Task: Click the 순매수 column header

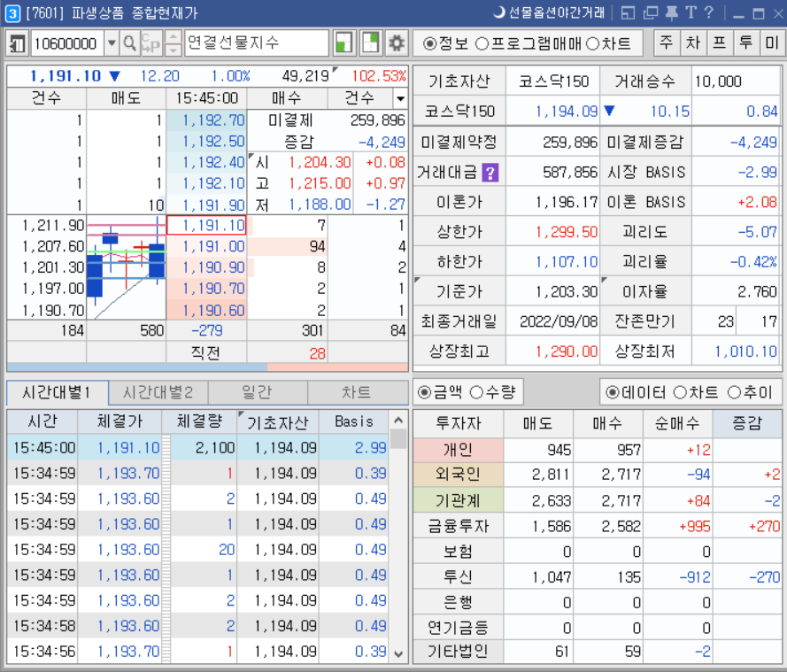Action: 677,423
